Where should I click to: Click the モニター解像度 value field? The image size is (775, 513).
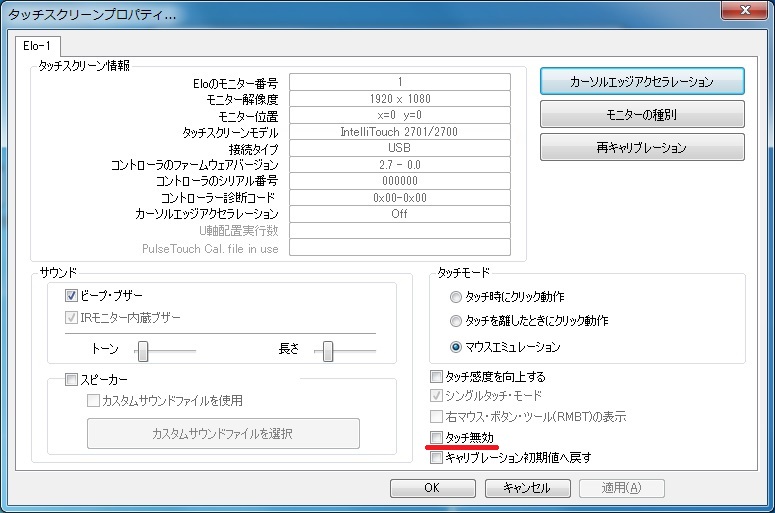[x=400, y=99]
